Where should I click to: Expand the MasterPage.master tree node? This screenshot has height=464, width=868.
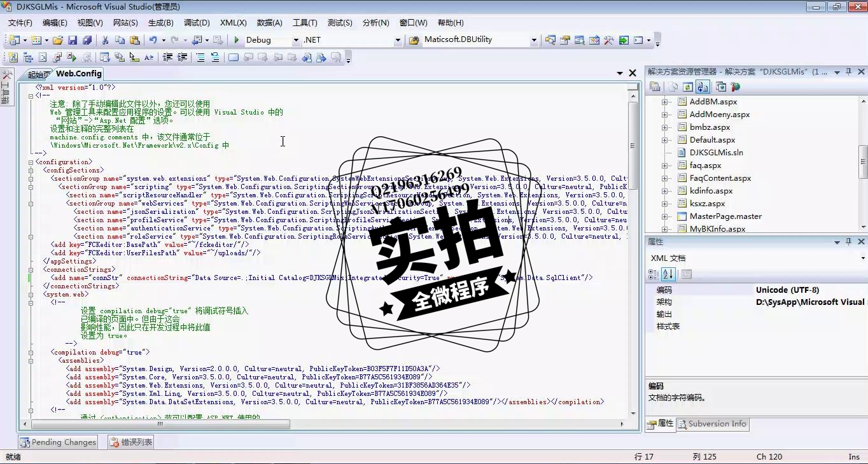pos(664,216)
